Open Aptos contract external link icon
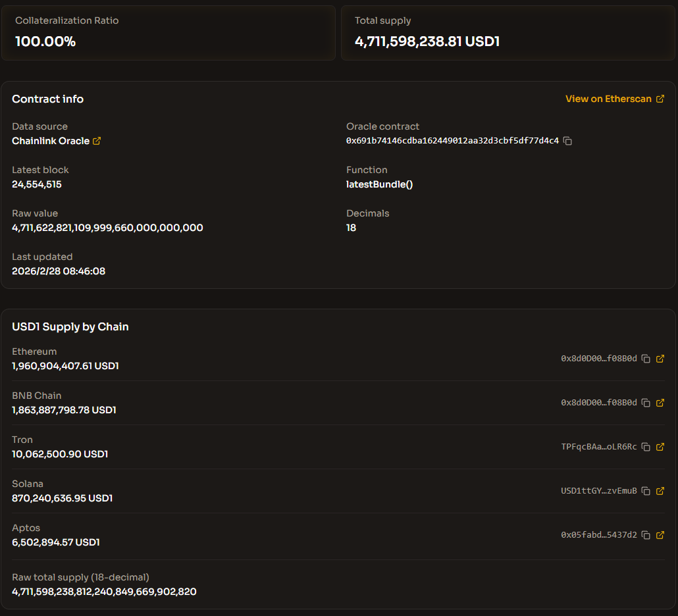 [660, 535]
